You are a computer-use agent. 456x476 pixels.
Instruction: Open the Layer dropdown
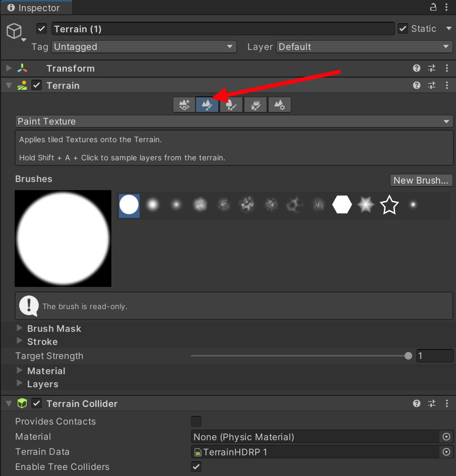[x=364, y=47]
